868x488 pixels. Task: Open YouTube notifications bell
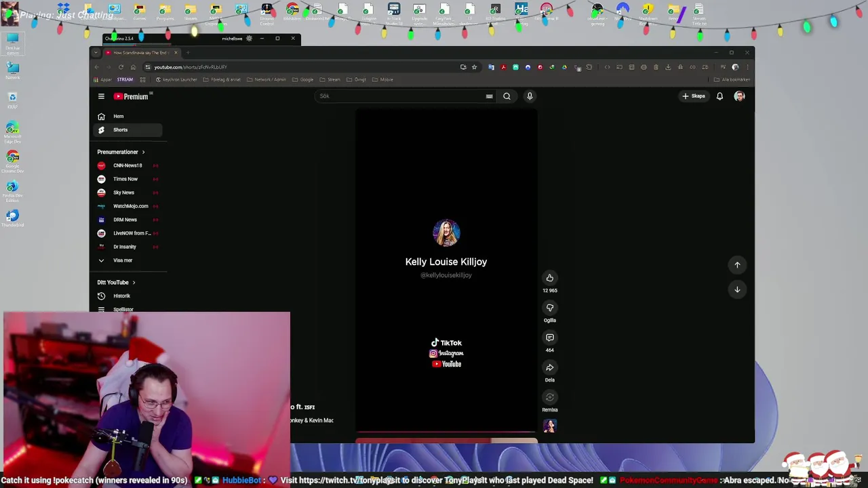pos(719,96)
